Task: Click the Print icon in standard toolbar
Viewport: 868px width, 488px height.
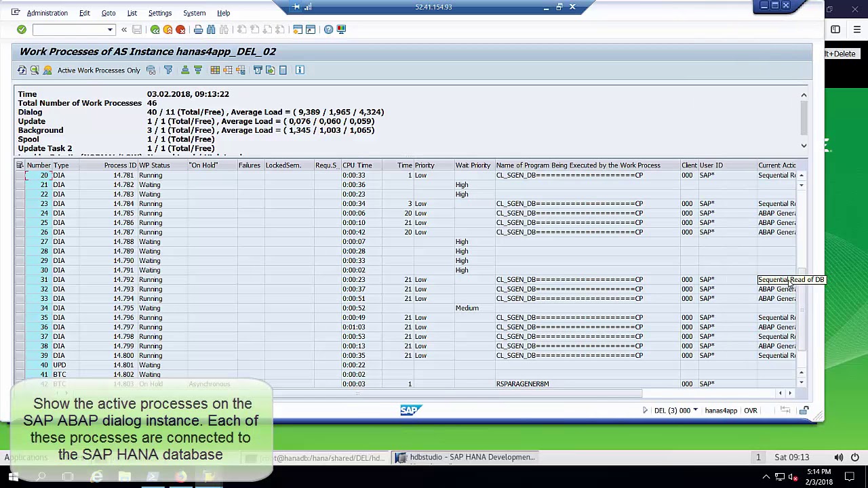Action: [198, 29]
